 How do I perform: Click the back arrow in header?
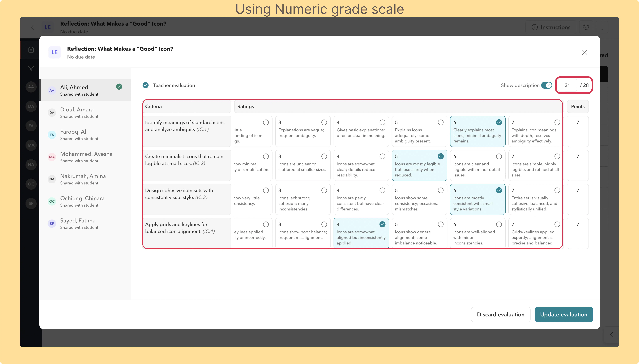(x=32, y=27)
